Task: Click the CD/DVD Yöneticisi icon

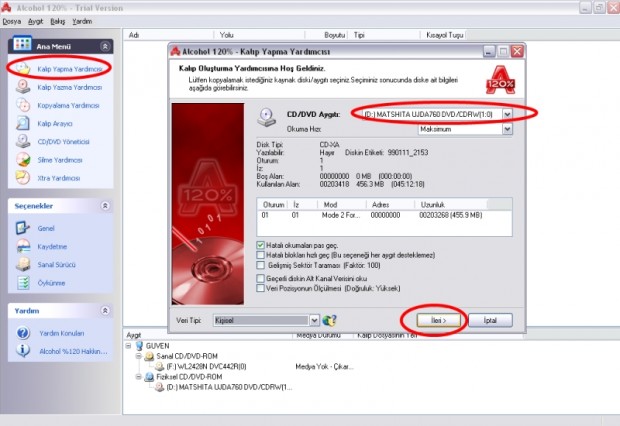Action: point(23,141)
